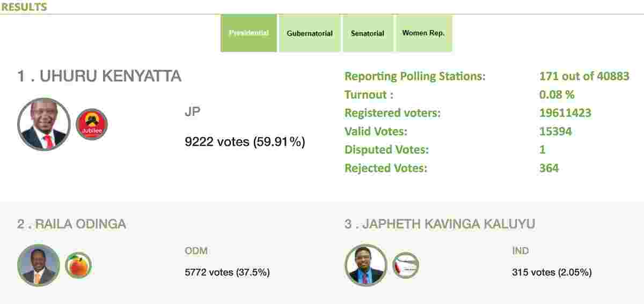Click the 9222 votes (59.91%) figure
This screenshot has width=644, height=304.
click(245, 142)
